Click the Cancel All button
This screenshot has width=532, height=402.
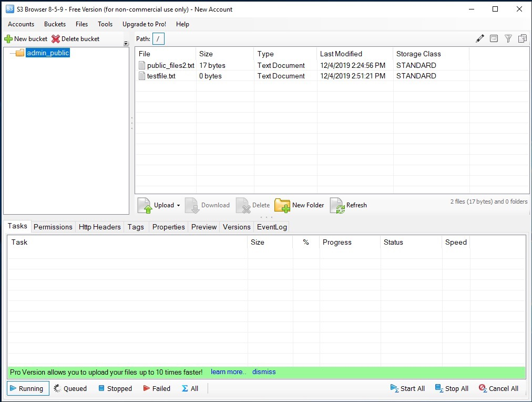[499, 388]
